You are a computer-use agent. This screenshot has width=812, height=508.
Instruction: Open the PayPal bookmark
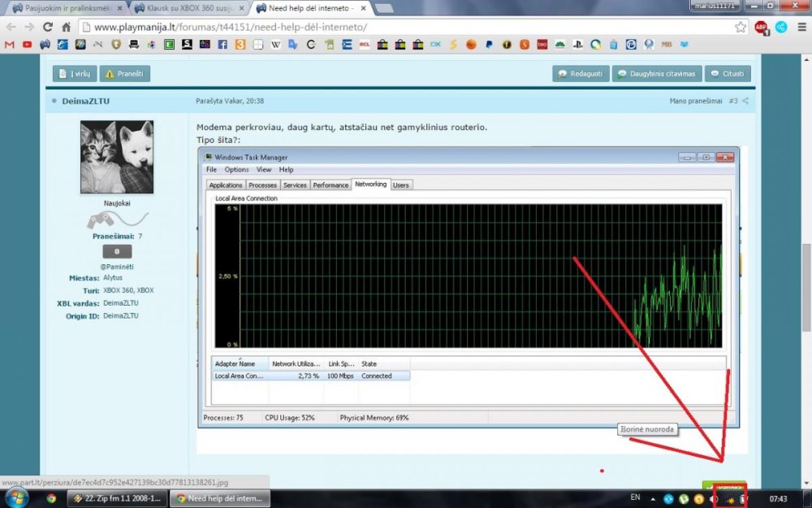[x=489, y=45]
